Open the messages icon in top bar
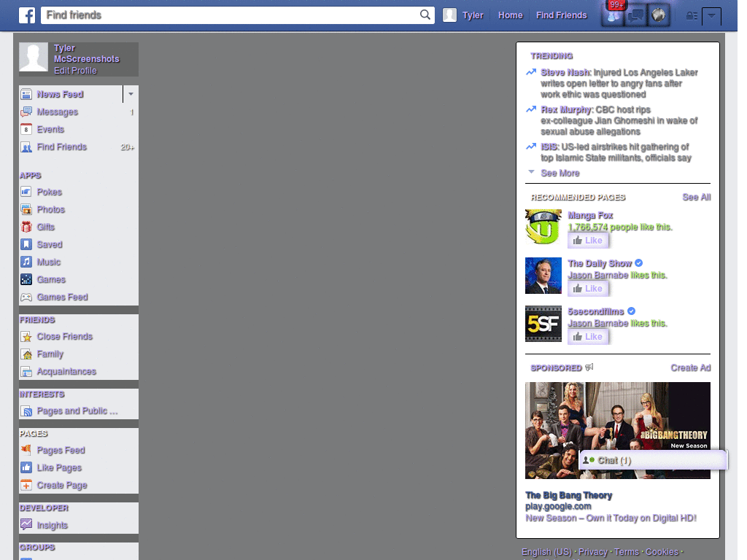Screen dimensions: 747x560 tap(635, 15)
